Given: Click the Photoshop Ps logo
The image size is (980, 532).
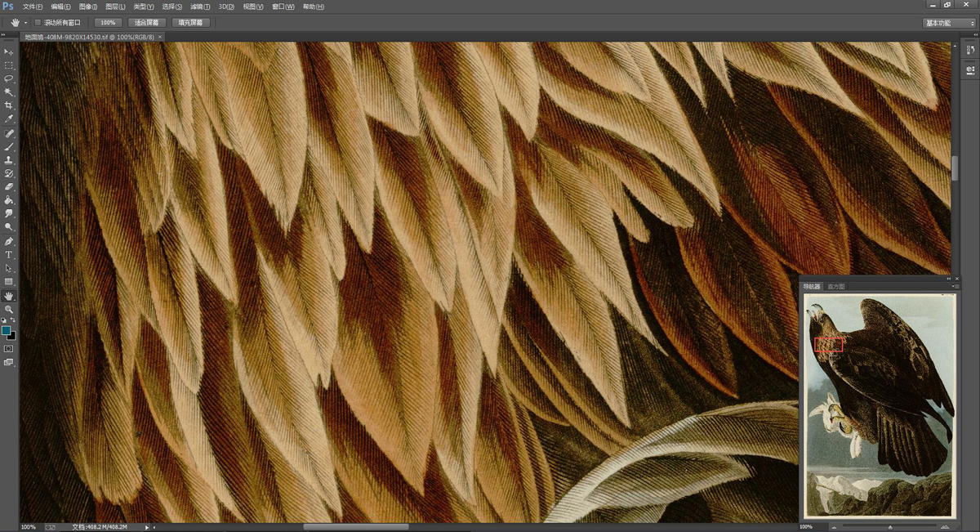Looking at the screenshot, I should [8, 7].
